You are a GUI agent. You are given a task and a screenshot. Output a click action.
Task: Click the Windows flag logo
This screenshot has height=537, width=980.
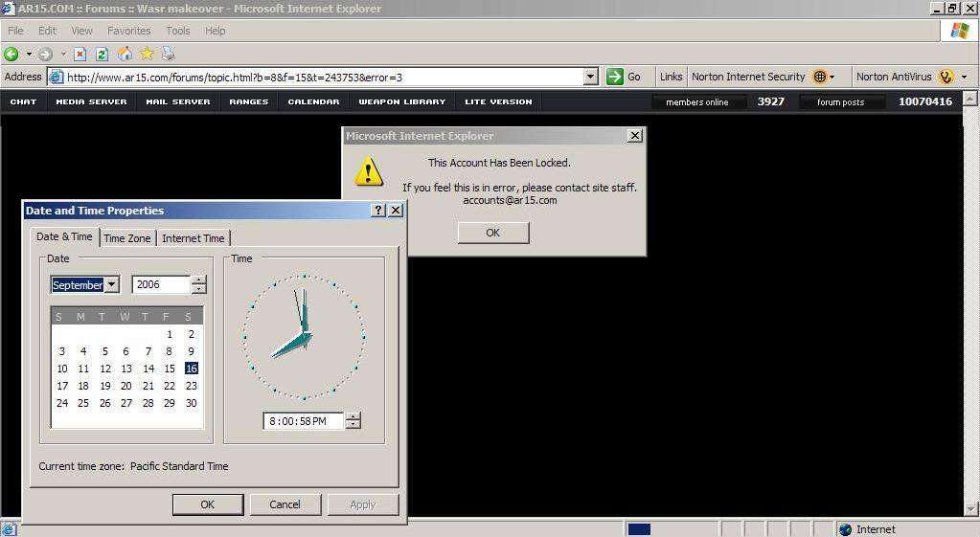[959, 31]
